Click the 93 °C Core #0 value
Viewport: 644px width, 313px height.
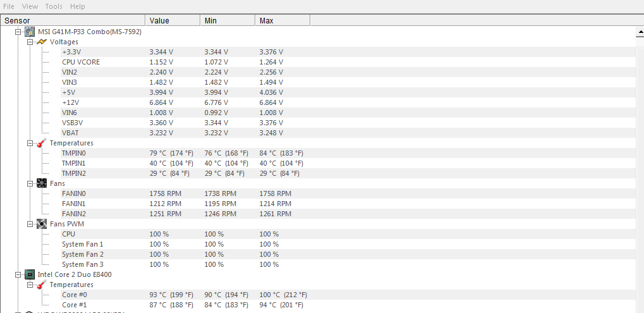pos(171,295)
